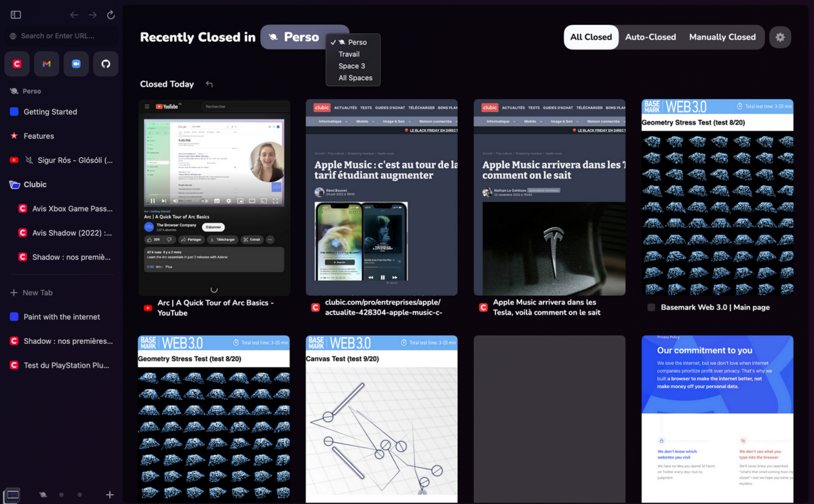Open the Apple Music Tesla article thumbnail
This screenshot has width=814, height=504.
(x=549, y=197)
